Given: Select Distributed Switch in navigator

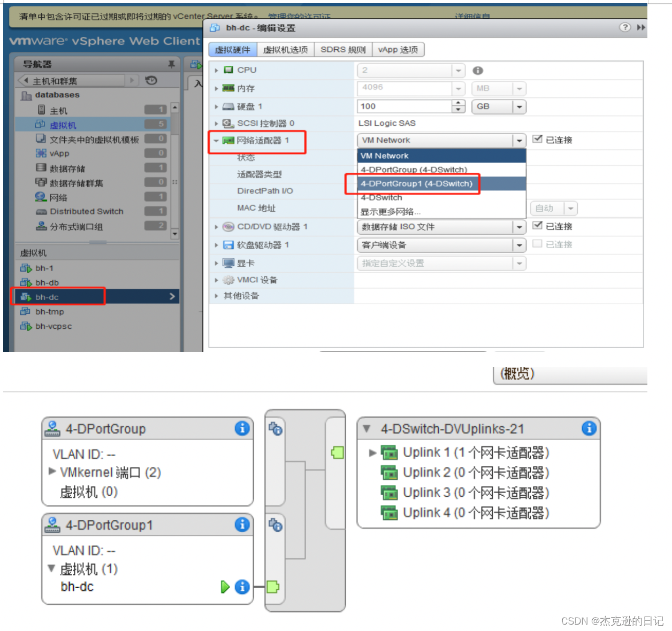Looking at the screenshot, I should 86,211.
